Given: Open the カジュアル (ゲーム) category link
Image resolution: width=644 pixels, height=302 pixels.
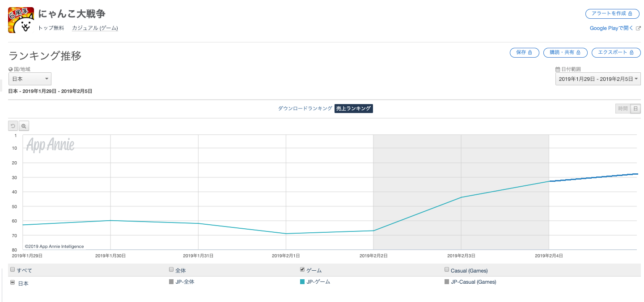Looking at the screenshot, I should [95, 28].
